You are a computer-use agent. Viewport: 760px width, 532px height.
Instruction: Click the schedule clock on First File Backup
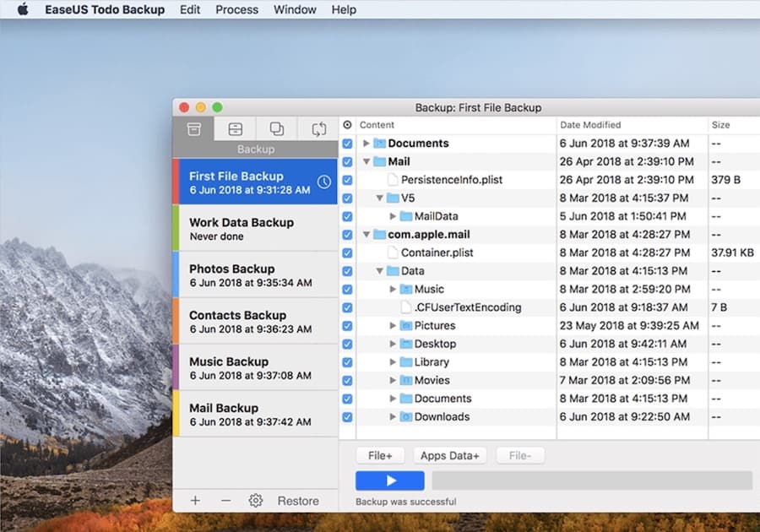tap(323, 181)
